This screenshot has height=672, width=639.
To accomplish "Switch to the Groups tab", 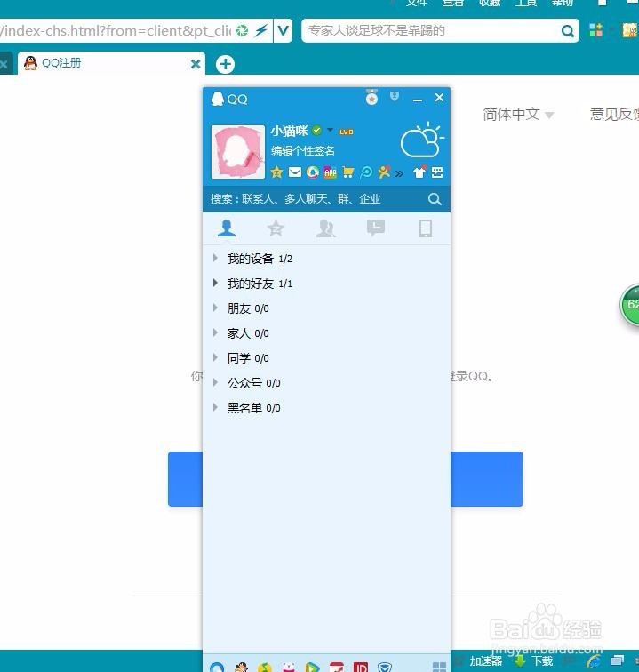I will (325, 228).
